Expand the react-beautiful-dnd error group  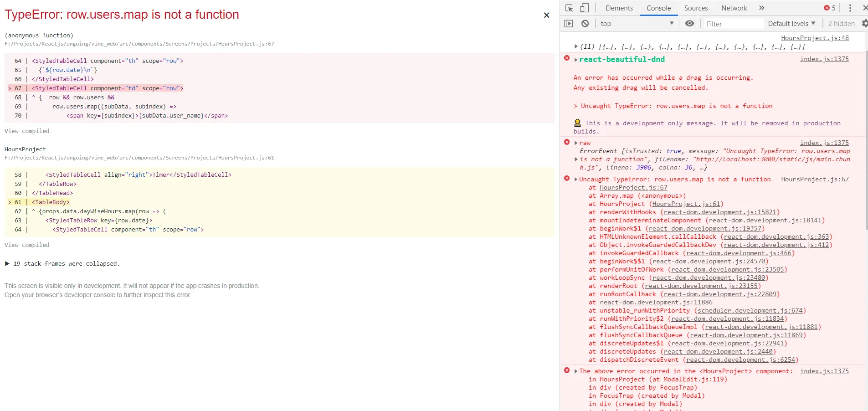click(576, 60)
